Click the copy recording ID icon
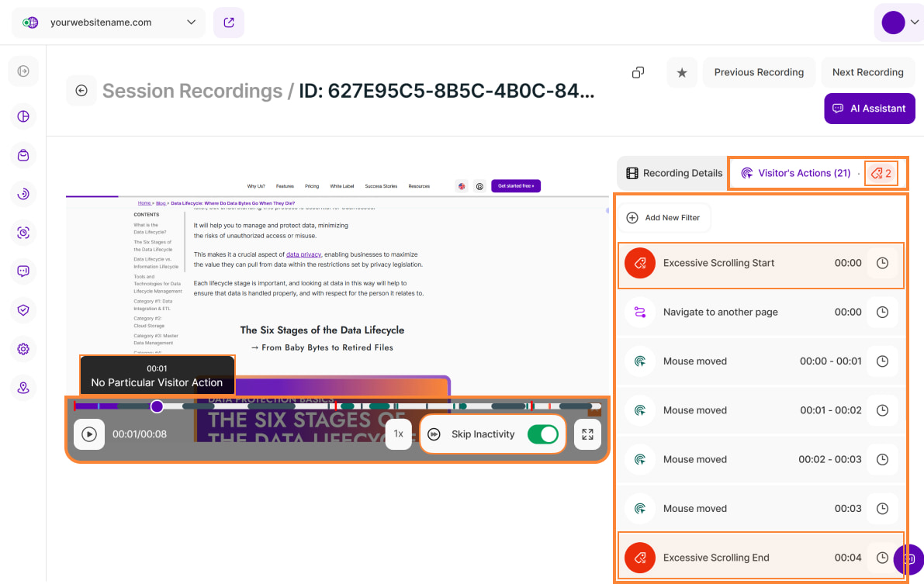This screenshot has width=924, height=584. (x=638, y=72)
